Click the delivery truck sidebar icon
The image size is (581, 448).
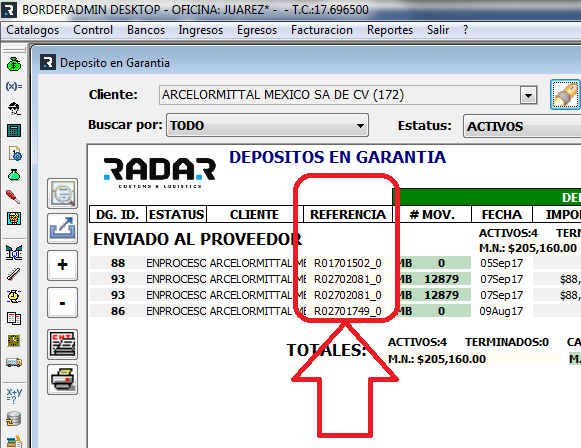coord(14,362)
